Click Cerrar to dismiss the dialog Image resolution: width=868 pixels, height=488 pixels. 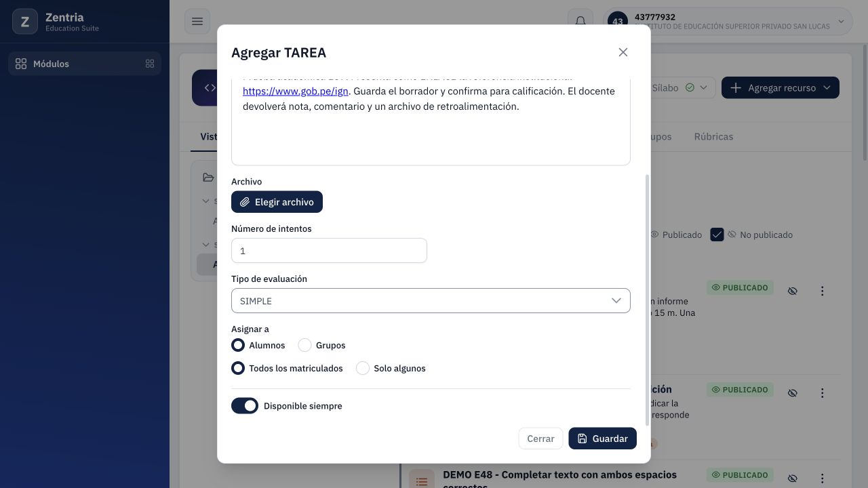[540, 439]
